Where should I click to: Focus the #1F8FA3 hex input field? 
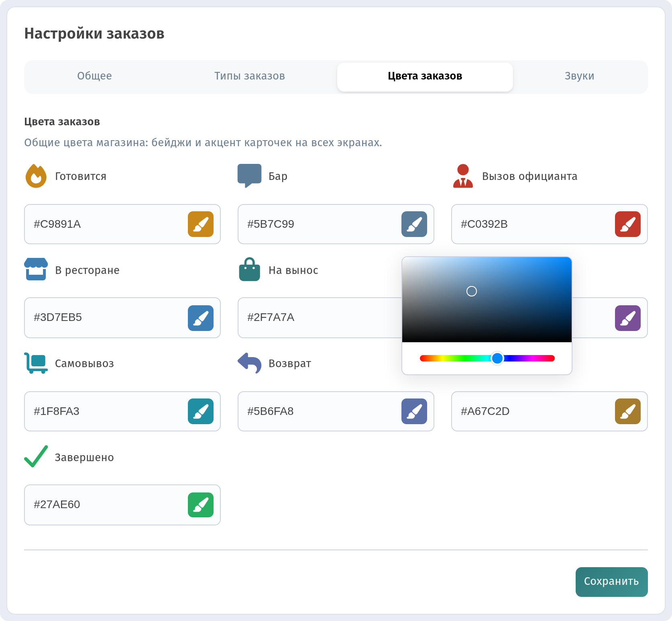coord(122,411)
